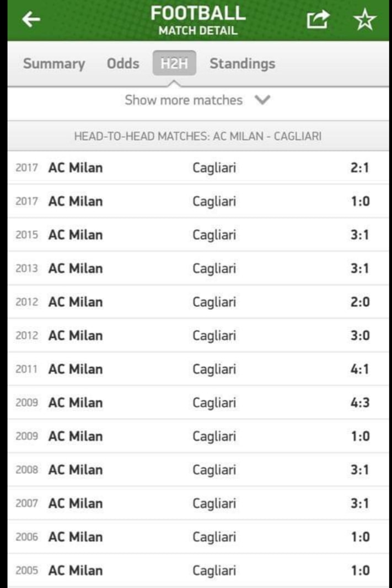The image size is (392, 588).
Task: Select the H2H tab
Action: pos(174,63)
